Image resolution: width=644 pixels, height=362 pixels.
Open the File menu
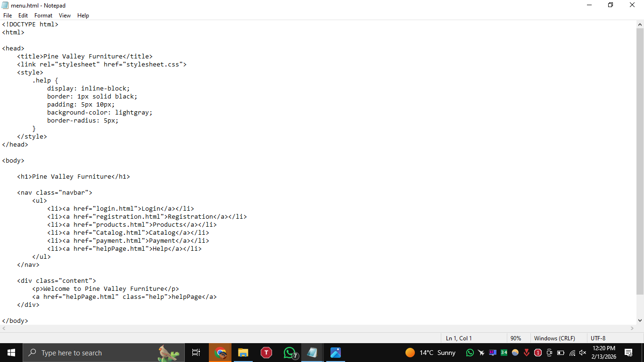point(8,16)
